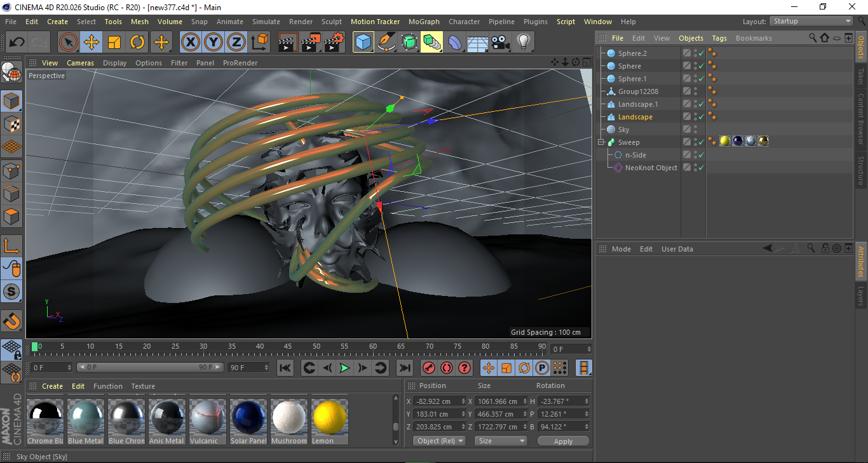Activate the Scale tool
The height and width of the screenshot is (463, 868).
[x=114, y=43]
